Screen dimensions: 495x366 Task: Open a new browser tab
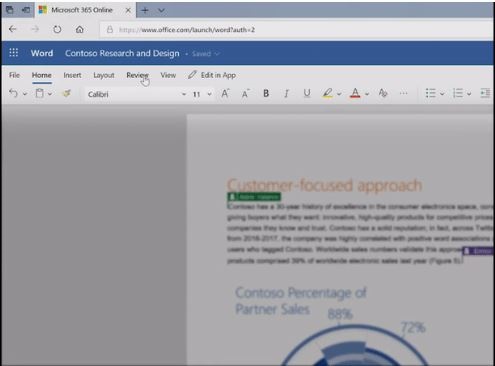[145, 10]
